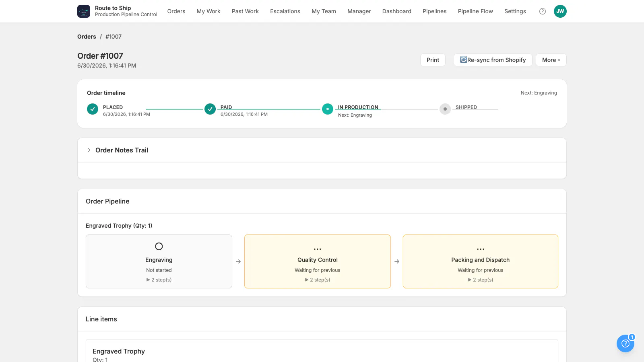Go to the Orders nav item
Image resolution: width=644 pixels, height=362 pixels.
pyautogui.click(x=176, y=11)
